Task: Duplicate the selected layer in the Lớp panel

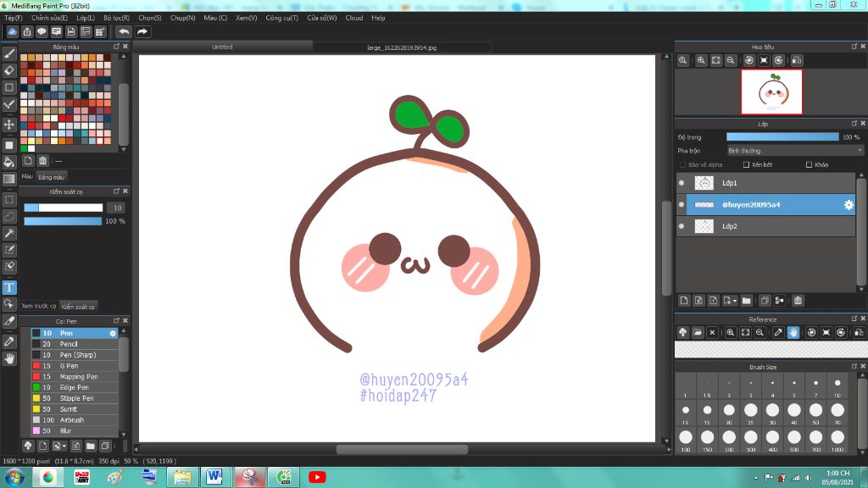Action: 765,301
